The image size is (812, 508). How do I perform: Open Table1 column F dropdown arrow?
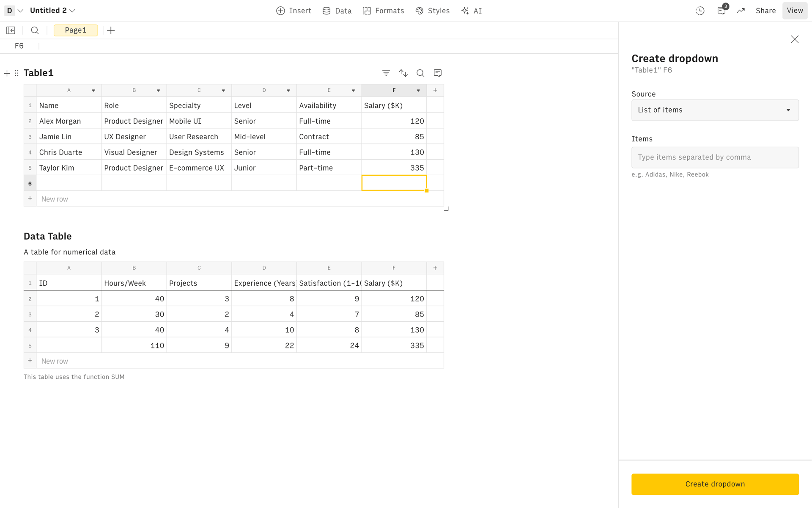tap(418, 91)
